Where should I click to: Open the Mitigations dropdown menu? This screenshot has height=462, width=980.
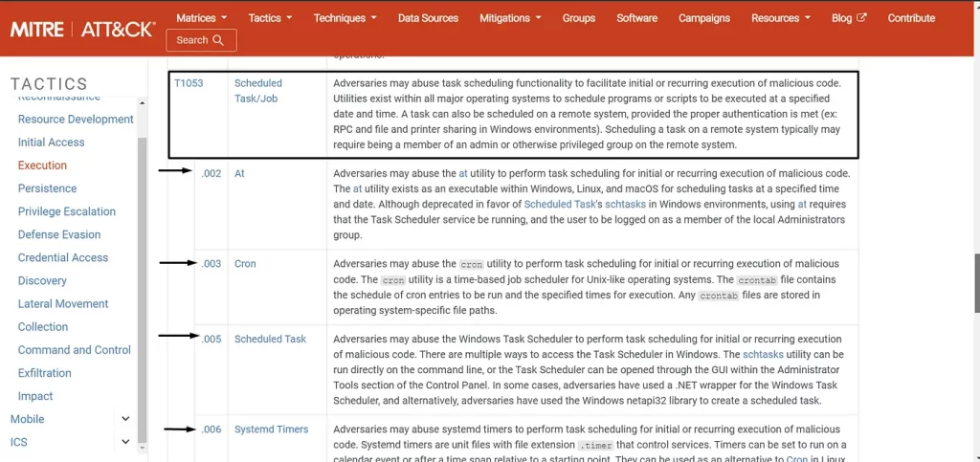point(510,18)
